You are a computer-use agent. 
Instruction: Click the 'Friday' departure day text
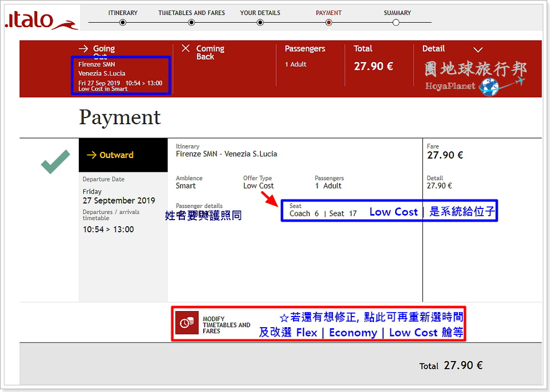[x=92, y=192]
